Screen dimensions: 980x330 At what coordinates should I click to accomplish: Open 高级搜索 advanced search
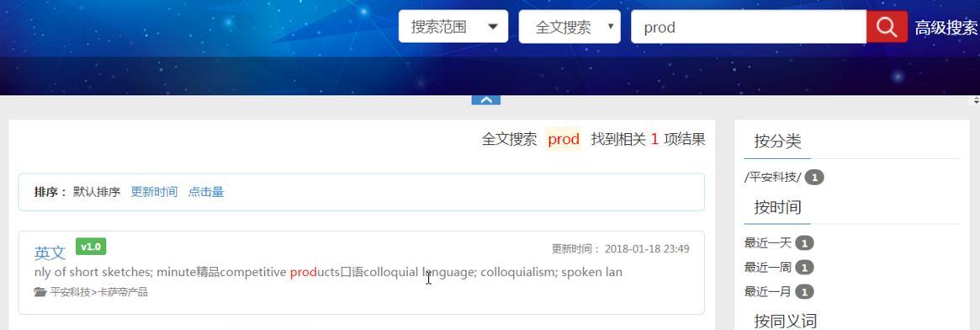click(x=946, y=28)
